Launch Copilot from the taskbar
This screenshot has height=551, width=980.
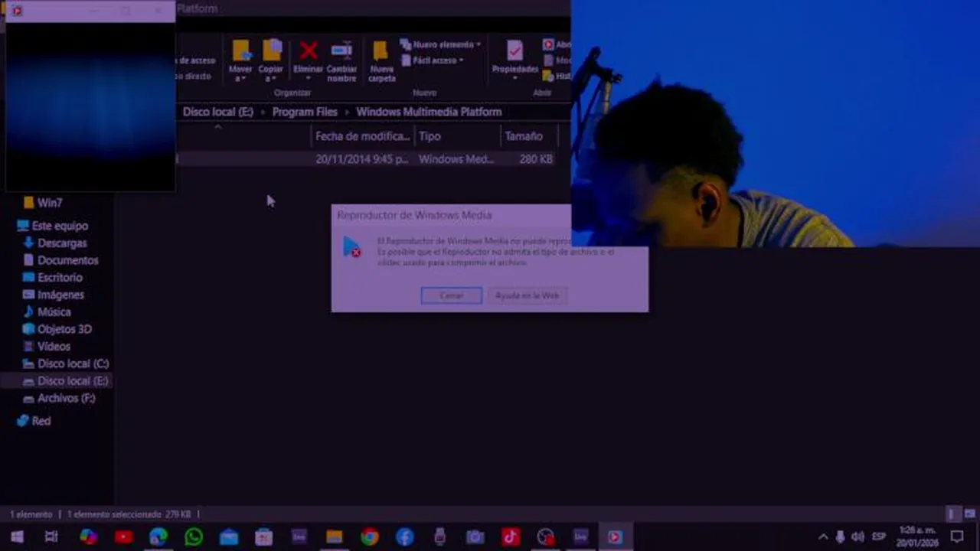click(88, 536)
